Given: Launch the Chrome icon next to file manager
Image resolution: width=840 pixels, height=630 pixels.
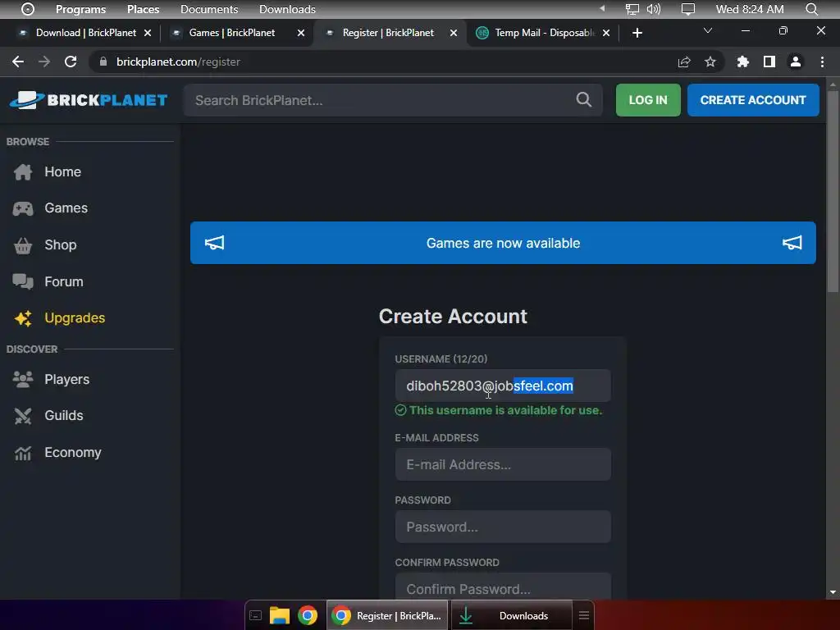Looking at the screenshot, I should click(x=308, y=615).
